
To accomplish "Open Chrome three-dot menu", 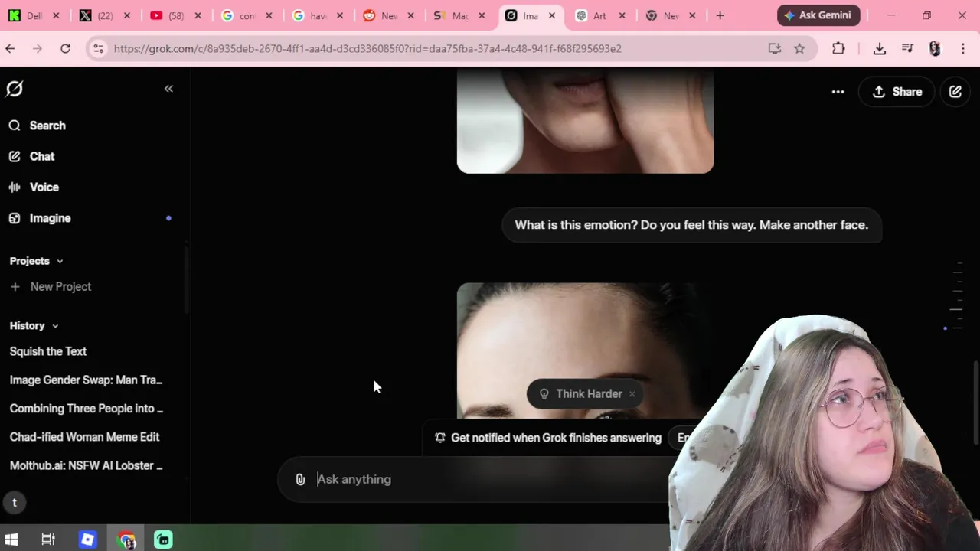I will click(x=963, y=48).
